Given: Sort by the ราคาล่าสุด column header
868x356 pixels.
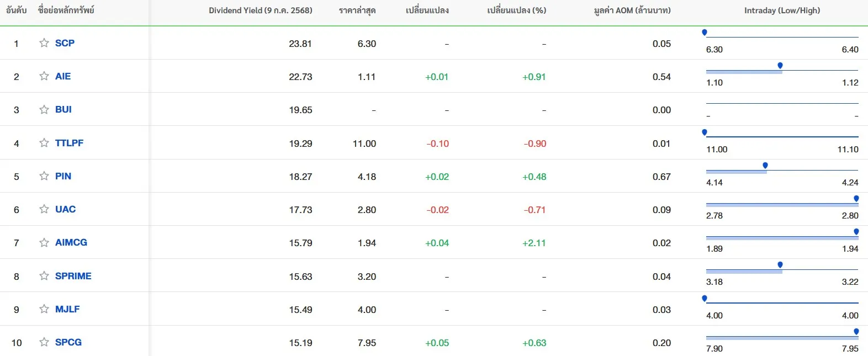Looking at the screenshot, I should tap(357, 10).
